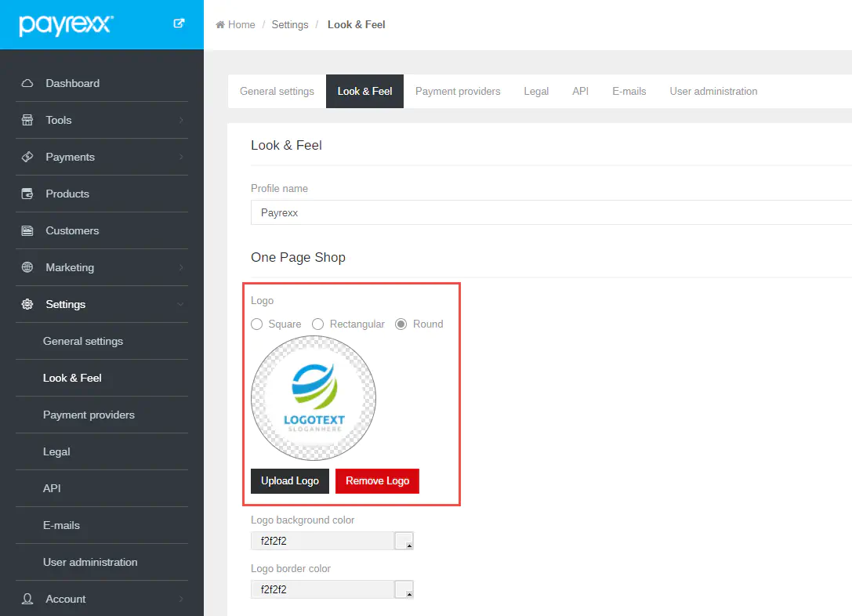This screenshot has height=616, width=852.
Task: Click the external link icon beside Payrexx logo
Action: [x=179, y=24]
